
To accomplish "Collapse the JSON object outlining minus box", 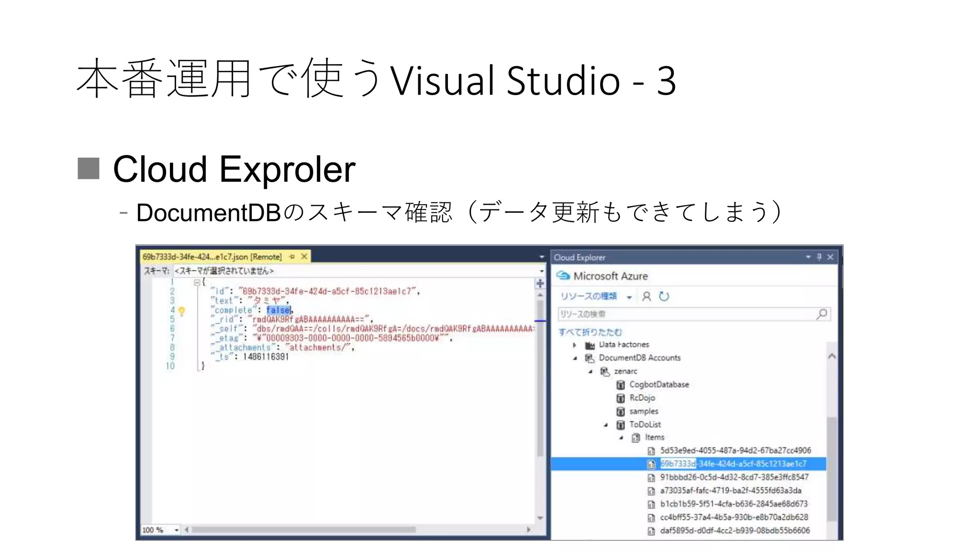I will (197, 282).
